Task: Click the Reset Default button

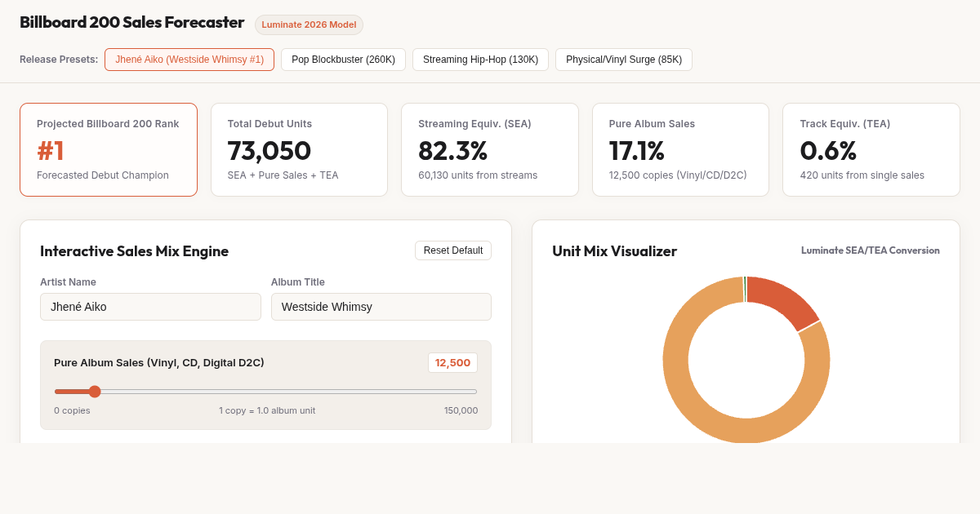Action: pyautogui.click(x=453, y=250)
